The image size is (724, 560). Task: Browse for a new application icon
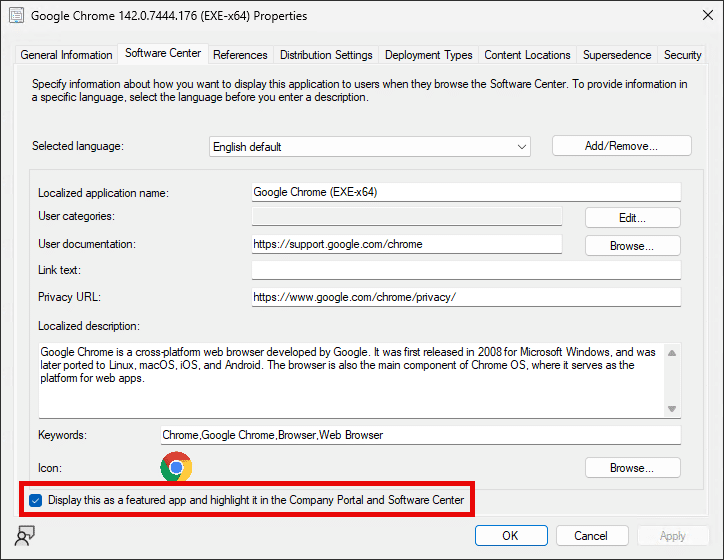[x=632, y=467]
